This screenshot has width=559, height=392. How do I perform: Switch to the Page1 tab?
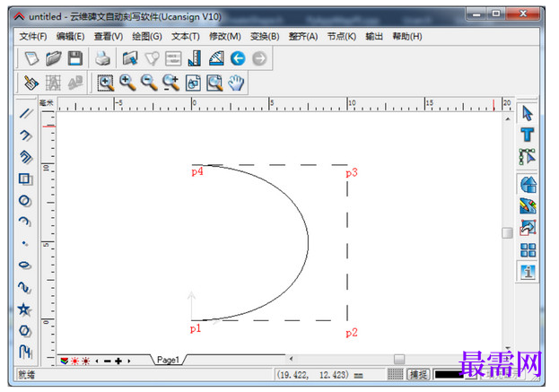[x=168, y=360]
